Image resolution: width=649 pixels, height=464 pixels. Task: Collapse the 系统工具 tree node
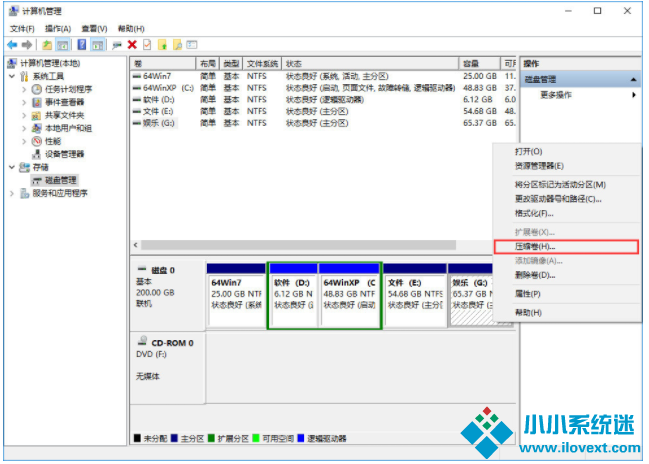point(12,76)
